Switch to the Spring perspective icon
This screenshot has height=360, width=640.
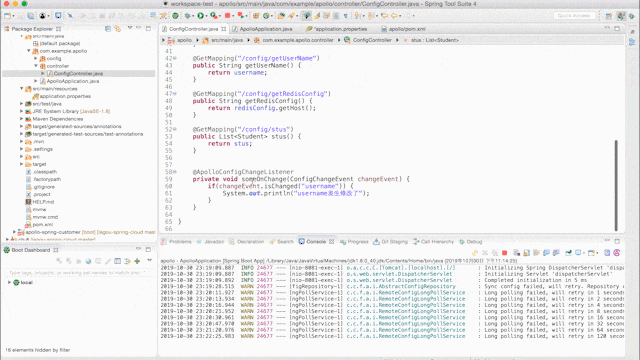coord(621,16)
